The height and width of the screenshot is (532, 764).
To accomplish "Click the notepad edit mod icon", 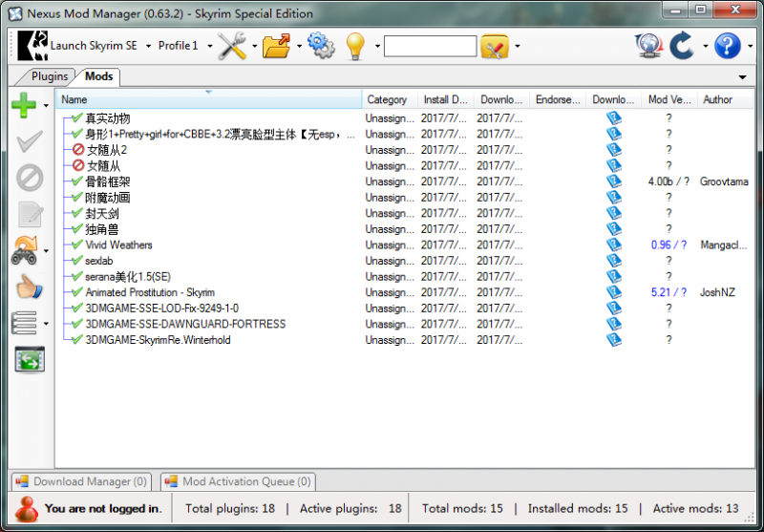I will pyautogui.click(x=31, y=214).
